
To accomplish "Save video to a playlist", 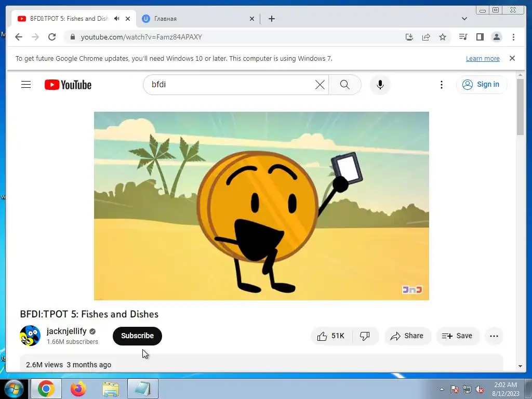I will [457, 336].
